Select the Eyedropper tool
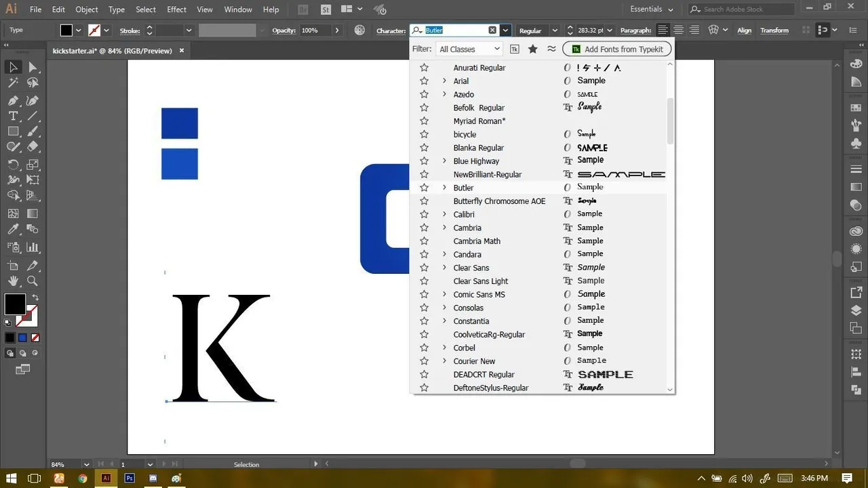This screenshot has height=488, width=868. tap(13, 230)
